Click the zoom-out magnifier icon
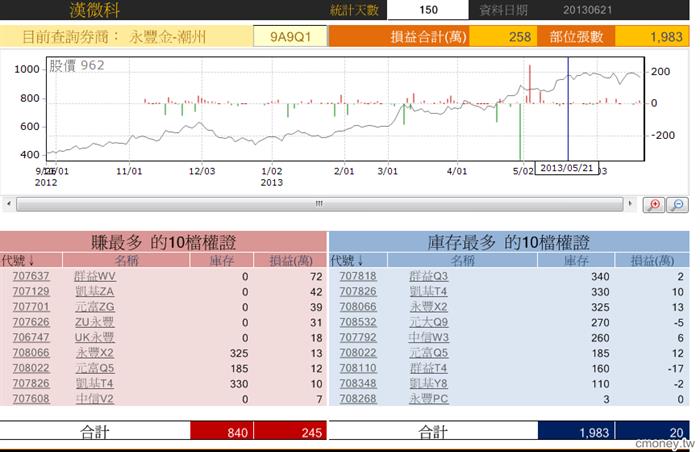Screen dimensions: 700x452 tap(677, 205)
